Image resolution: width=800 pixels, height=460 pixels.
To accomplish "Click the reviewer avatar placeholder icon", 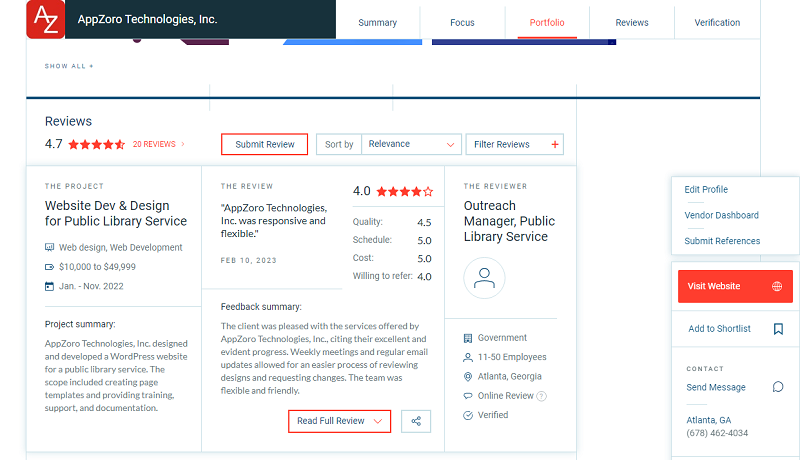I will click(484, 278).
